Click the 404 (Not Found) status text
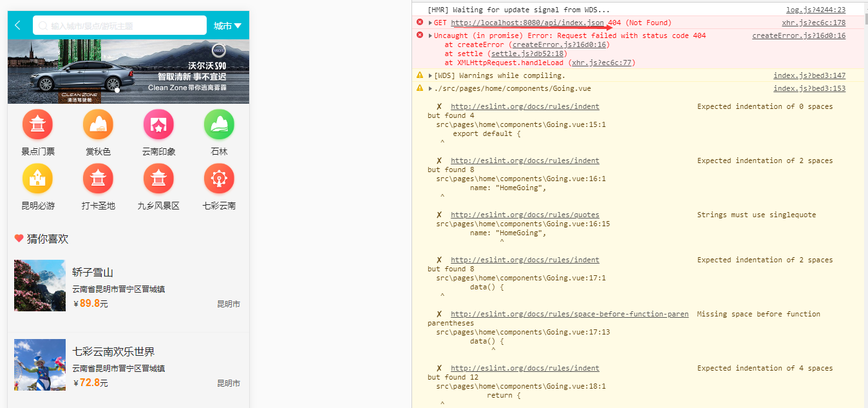 (639, 23)
